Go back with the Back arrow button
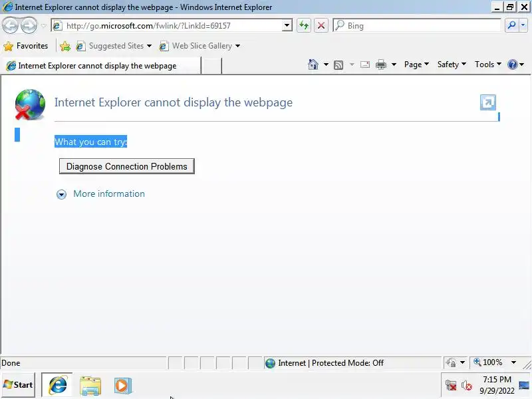 11,26
